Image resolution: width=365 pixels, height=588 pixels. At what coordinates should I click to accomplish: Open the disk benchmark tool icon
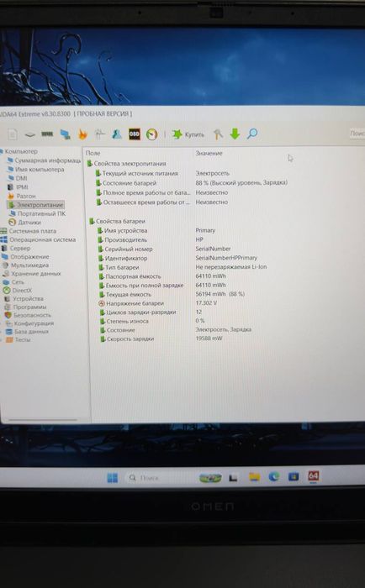29,134
